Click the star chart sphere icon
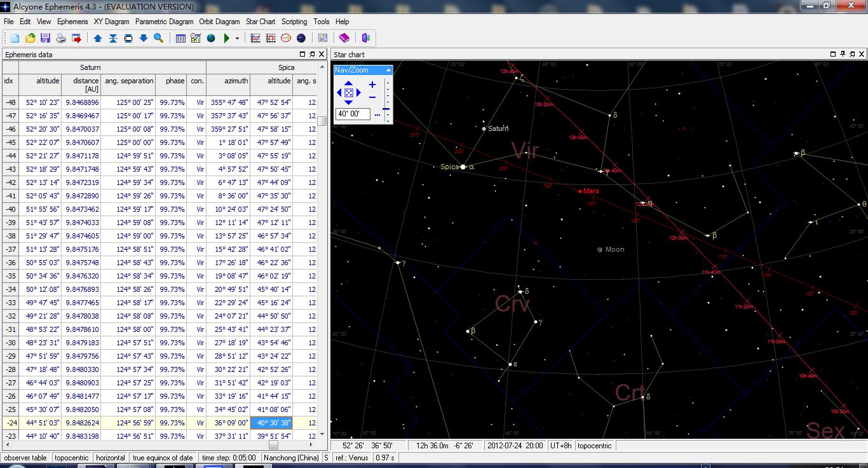868x468 pixels. coord(301,38)
